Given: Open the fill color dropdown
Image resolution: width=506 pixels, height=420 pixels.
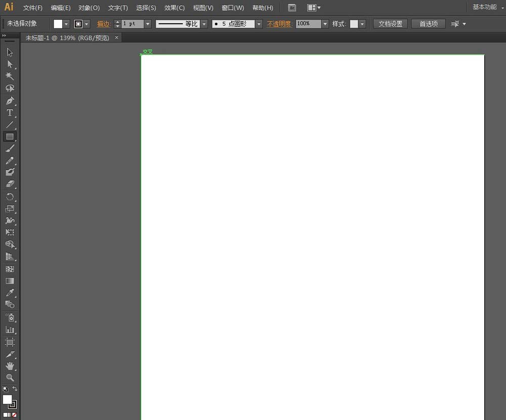Looking at the screenshot, I should 66,24.
